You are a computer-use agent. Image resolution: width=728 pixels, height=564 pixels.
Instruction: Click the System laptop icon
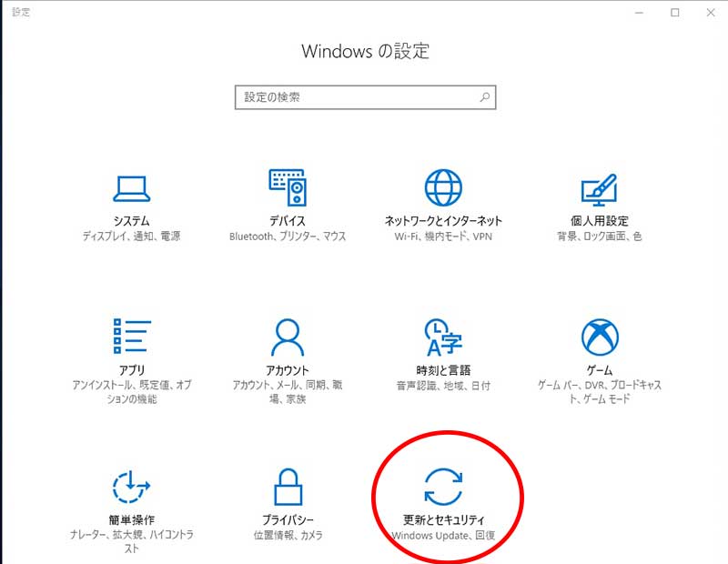[x=132, y=188]
